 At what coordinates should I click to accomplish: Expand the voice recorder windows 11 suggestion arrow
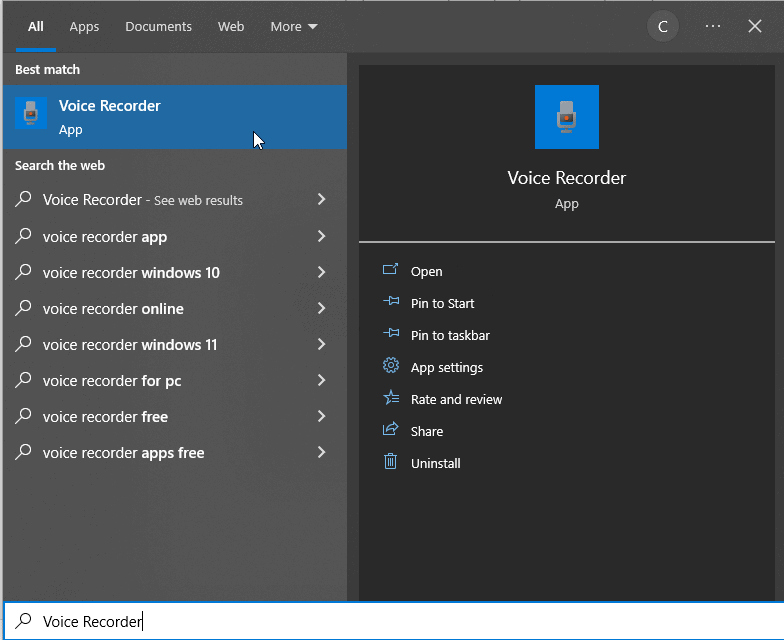(322, 344)
